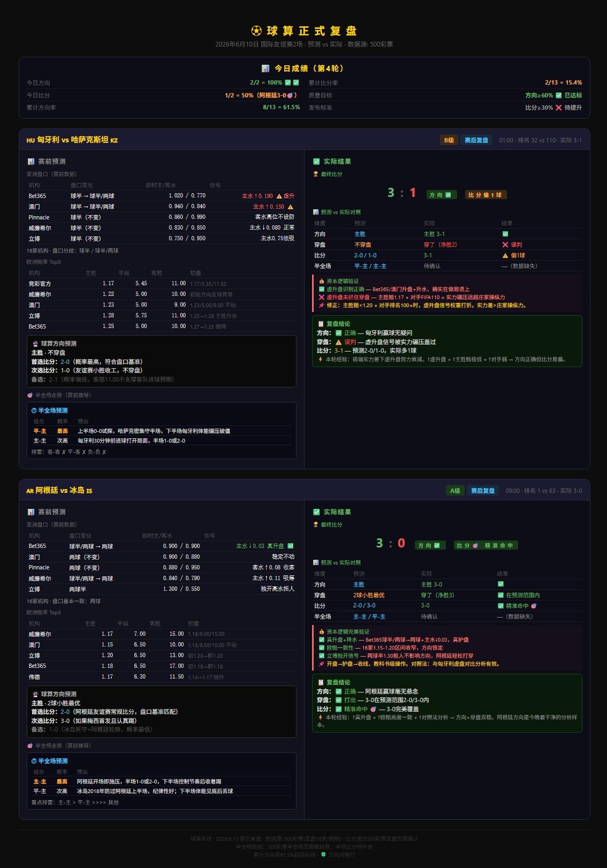Click the check icon after 真升盘 in Argentina Bet365 row
The height and width of the screenshot is (868, 607).
tap(291, 546)
